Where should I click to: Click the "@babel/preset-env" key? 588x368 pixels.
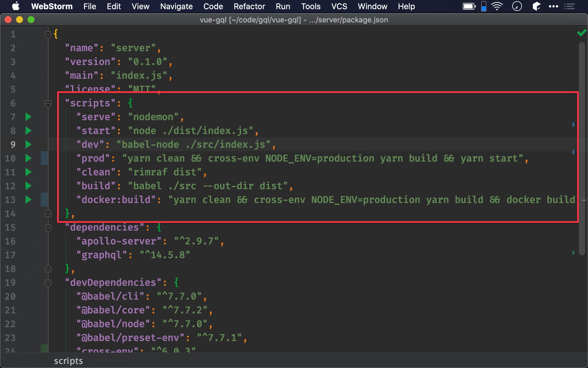point(131,338)
